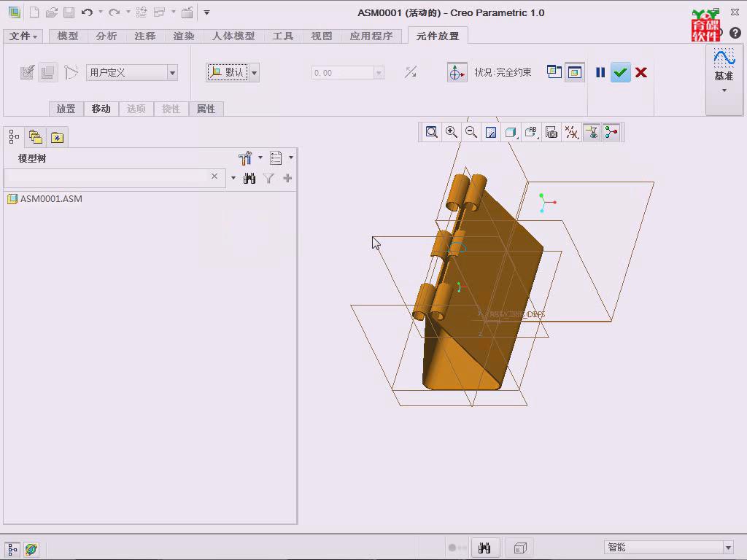
Task: Click the binoculars find icon in model tree
Action: (x=249, y=179)
